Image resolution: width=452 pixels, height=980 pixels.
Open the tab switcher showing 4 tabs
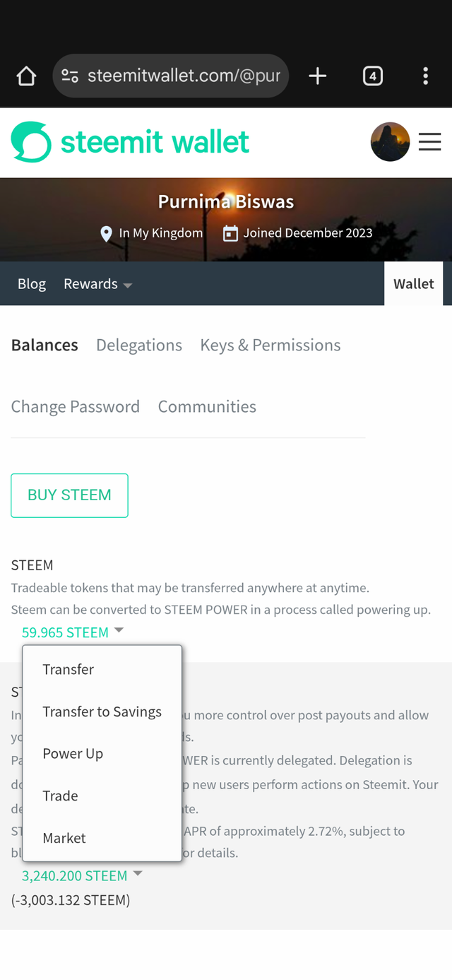(373, 76)
